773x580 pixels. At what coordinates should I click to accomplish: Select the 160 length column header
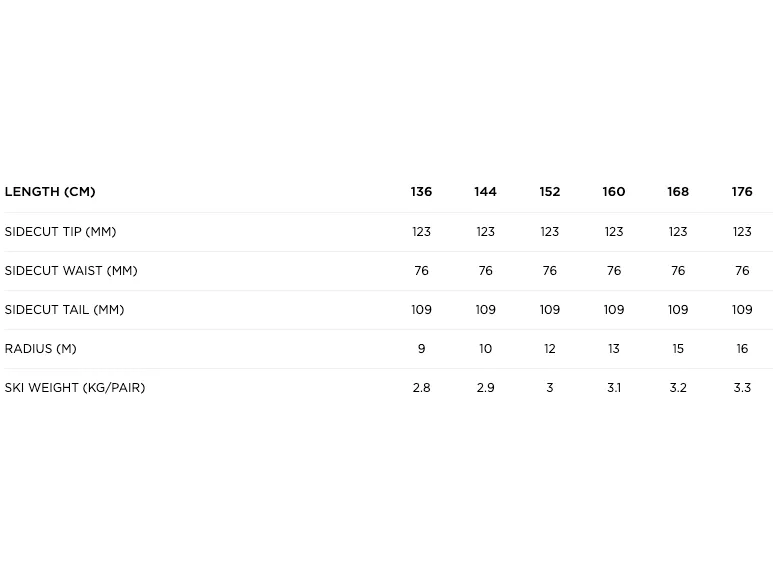click(x=614, y=192)
